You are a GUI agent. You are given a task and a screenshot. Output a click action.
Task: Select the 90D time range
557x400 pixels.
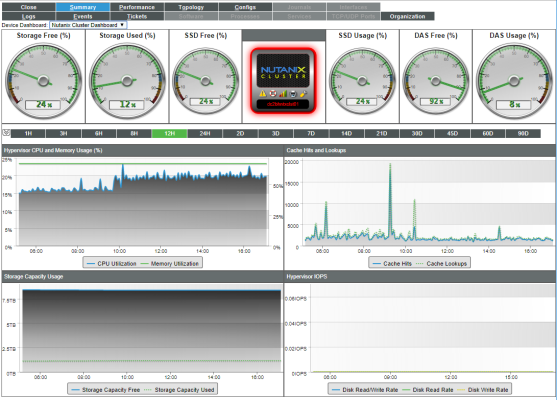pos(523,134)
